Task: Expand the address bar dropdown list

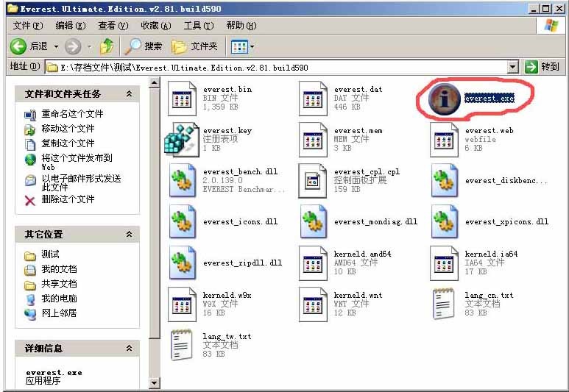Action: tap(512, 67)
